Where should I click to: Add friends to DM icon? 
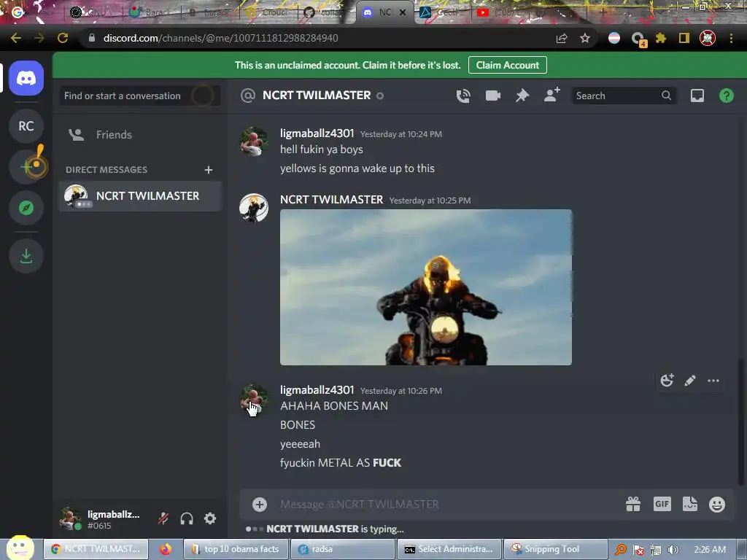[551, 96]
